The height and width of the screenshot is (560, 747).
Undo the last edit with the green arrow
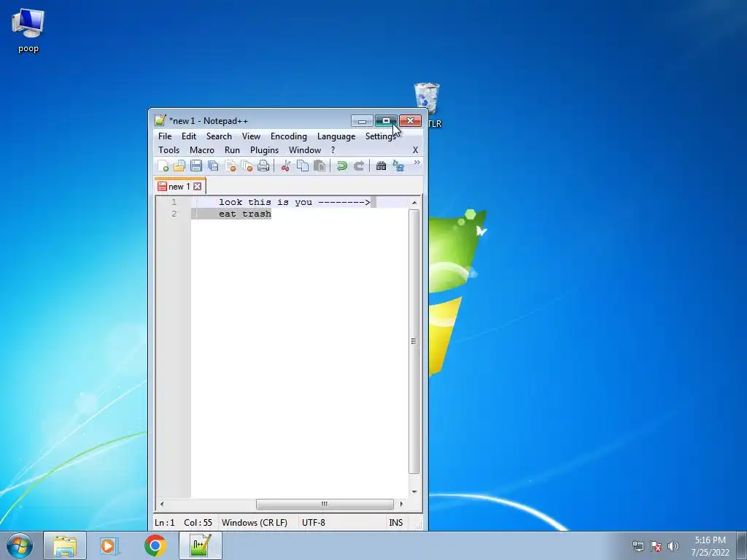pos(341,166)
